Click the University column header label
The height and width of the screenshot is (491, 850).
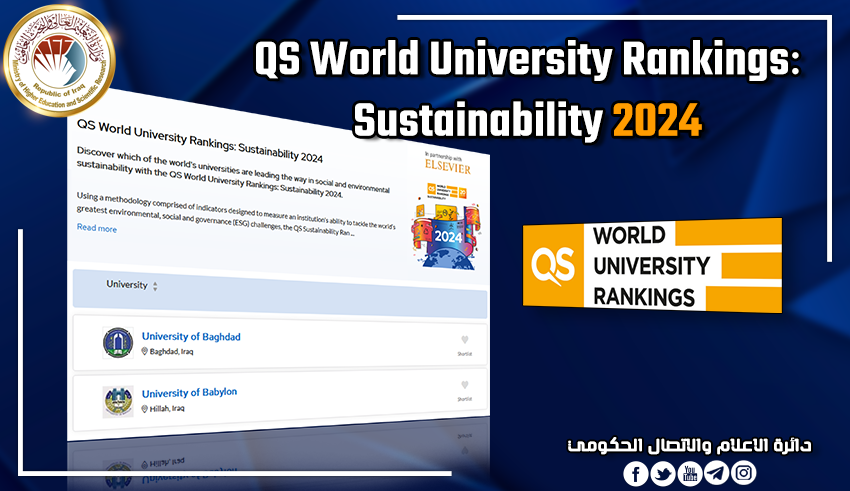pos(126,285)
